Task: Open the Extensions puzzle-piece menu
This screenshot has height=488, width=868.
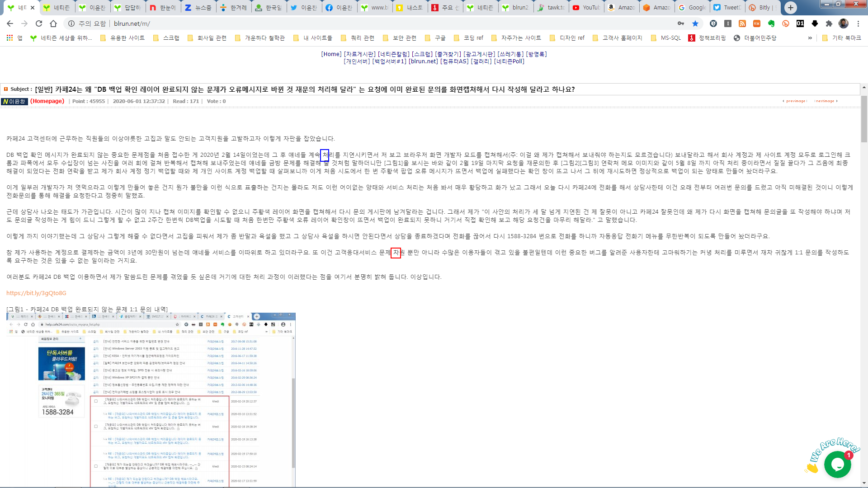Action: tap(829, 23)
